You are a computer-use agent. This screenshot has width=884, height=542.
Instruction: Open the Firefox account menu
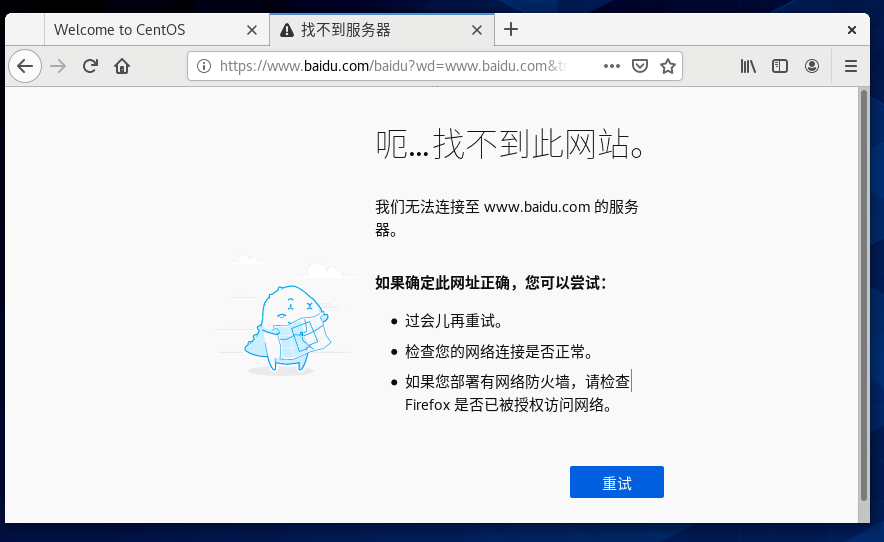812,66
